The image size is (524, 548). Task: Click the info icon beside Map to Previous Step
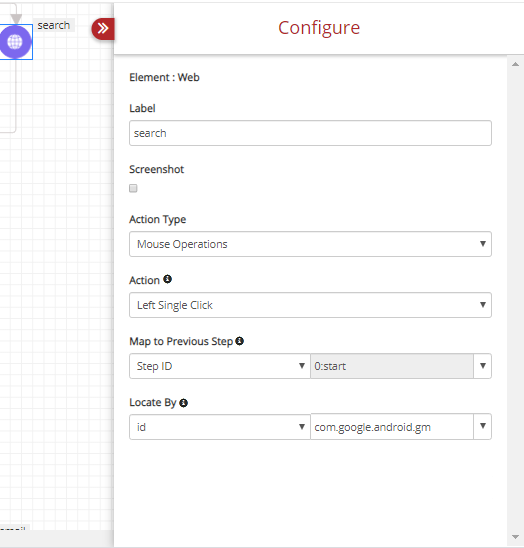(x=239, y=341)
